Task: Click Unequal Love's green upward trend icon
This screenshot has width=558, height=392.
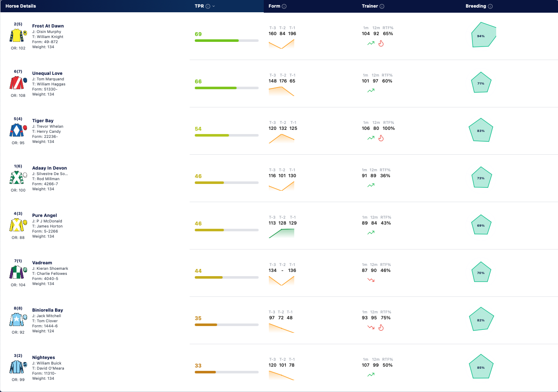Action: pos(371,90)
